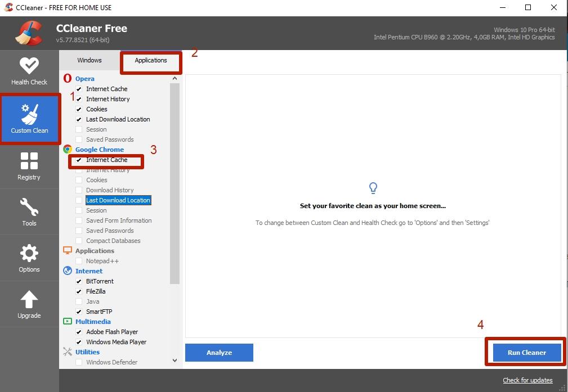Enable Compact Databases checkbox
Screen dimensions: 568x392
point(79,241)
